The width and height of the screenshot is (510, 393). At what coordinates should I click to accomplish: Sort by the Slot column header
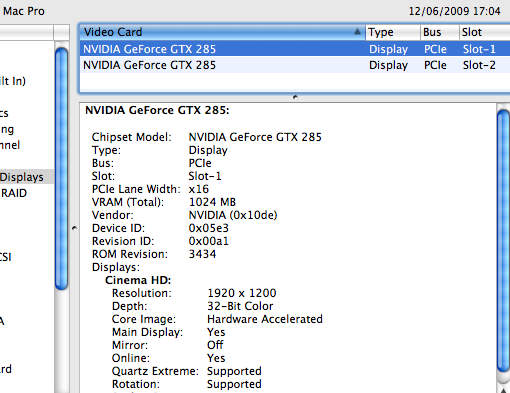(x=485, y=32)
